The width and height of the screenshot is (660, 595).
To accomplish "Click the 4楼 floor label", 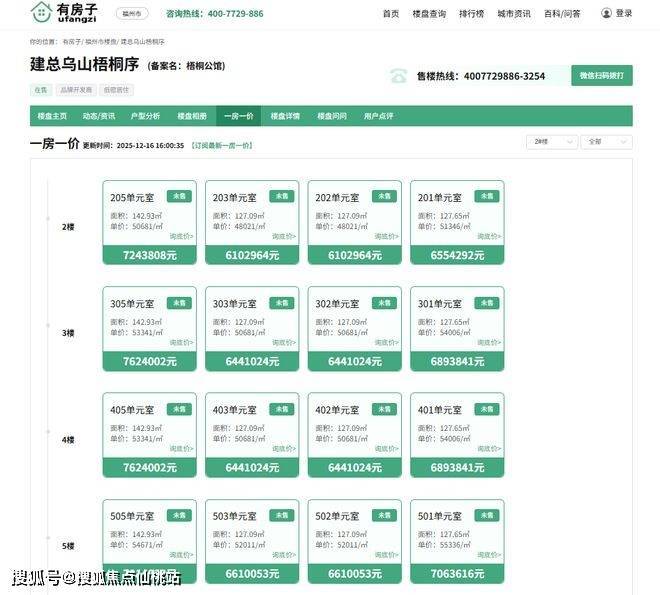I will click(68, 440).
